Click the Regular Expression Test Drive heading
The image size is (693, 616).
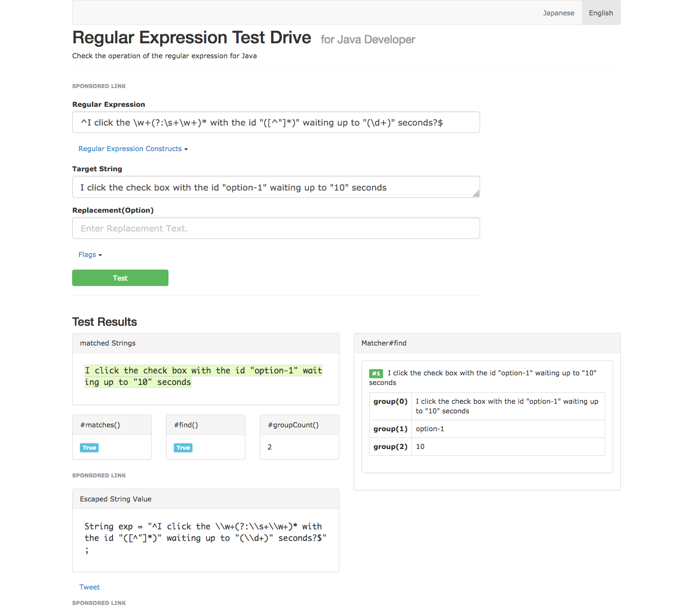point(192,38)
